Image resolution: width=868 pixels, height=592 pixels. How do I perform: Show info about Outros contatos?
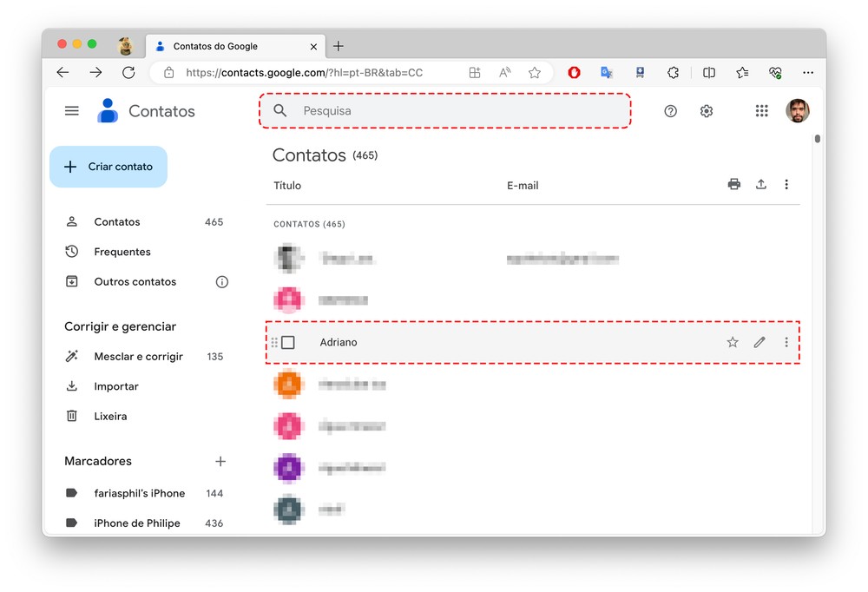click(x=222, y=282)
